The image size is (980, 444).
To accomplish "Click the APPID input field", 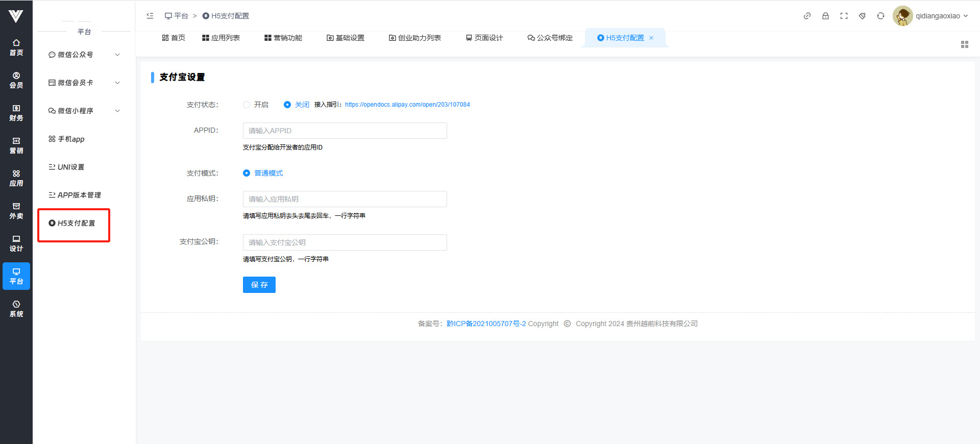I will (345, 131).
